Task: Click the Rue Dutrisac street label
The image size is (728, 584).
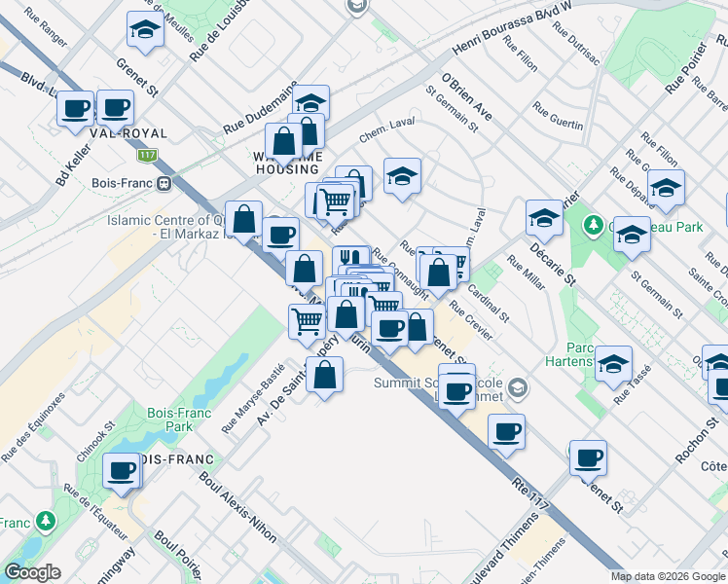Action: pyautogui.click(x=575, y=43)
